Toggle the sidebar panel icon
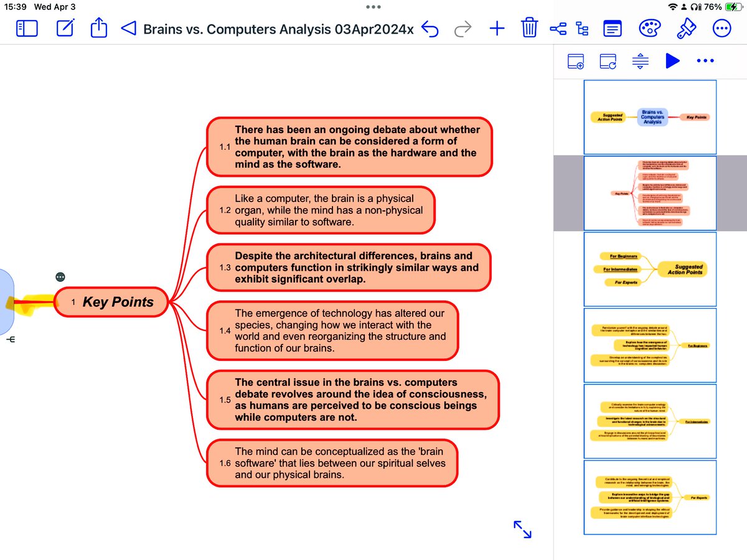 tap(27, 29)
